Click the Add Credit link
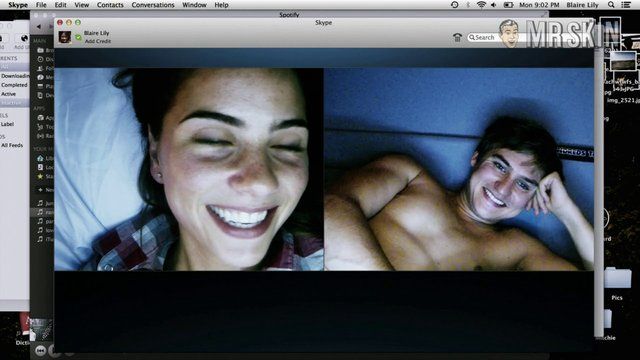640x360 pixels. click(98, 41)
